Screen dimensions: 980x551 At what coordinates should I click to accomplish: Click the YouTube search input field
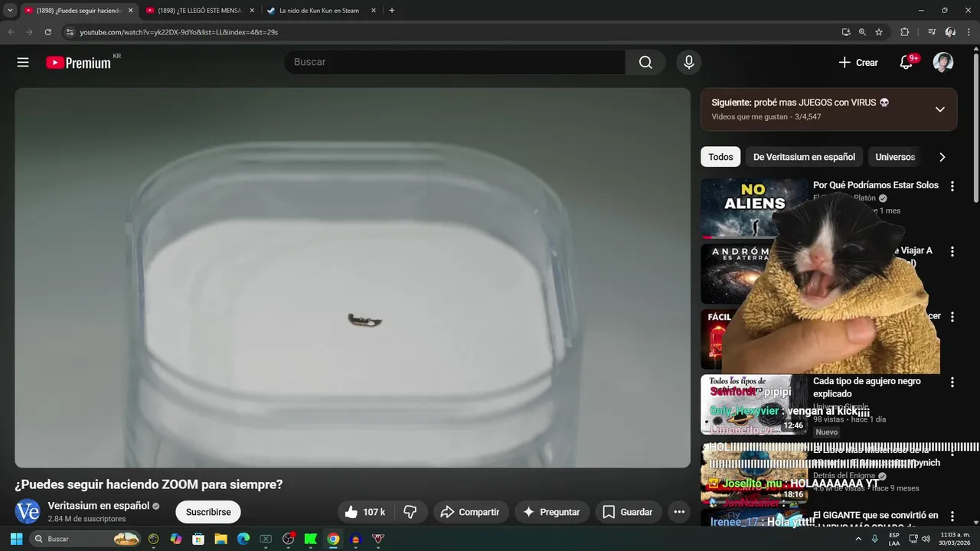[x=455, y=62]
